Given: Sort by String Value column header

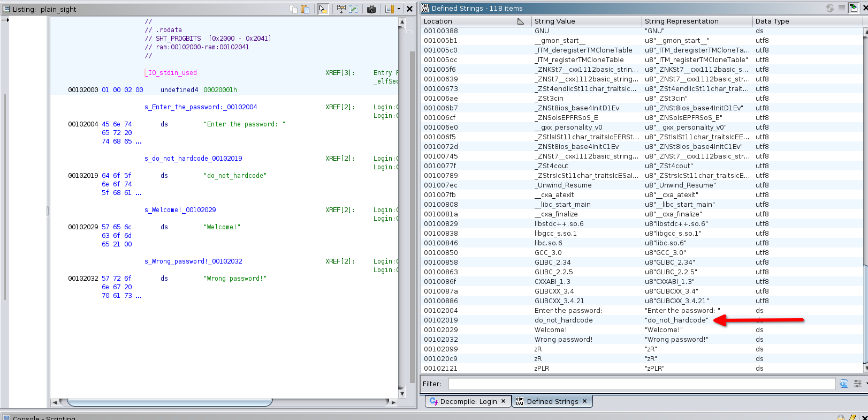Looking at the screenshot, I should pyautogui.click(x=587, y=21).
